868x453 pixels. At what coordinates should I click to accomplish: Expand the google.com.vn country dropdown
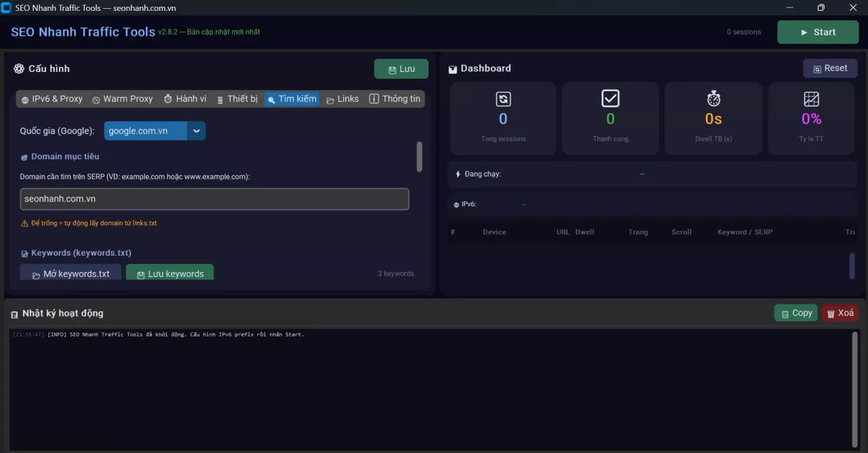pos(196,131)
